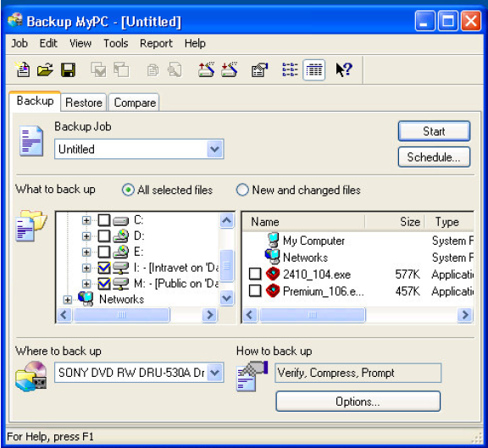Click the New job toolbar icon

23,69
